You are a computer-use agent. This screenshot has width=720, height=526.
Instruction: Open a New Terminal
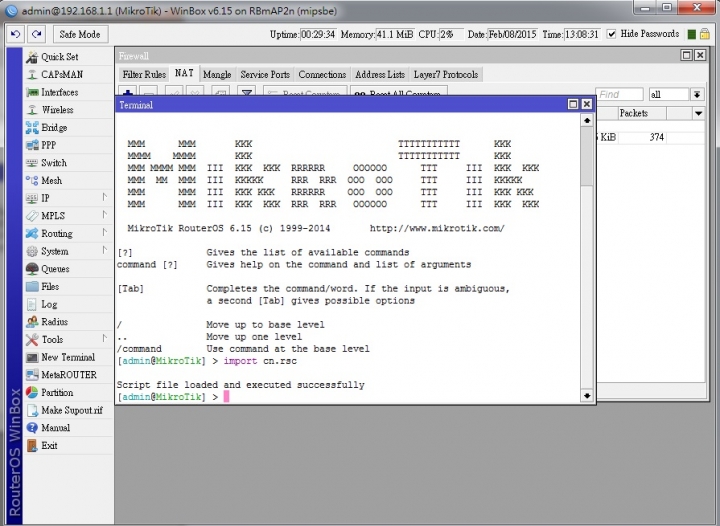(x=68, y=357)
